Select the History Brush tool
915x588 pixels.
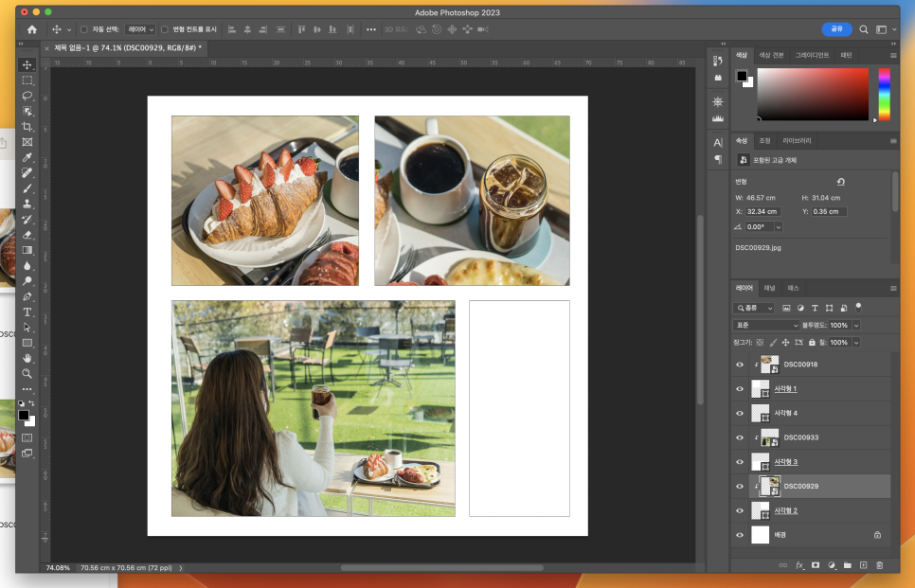pos(27,220)
